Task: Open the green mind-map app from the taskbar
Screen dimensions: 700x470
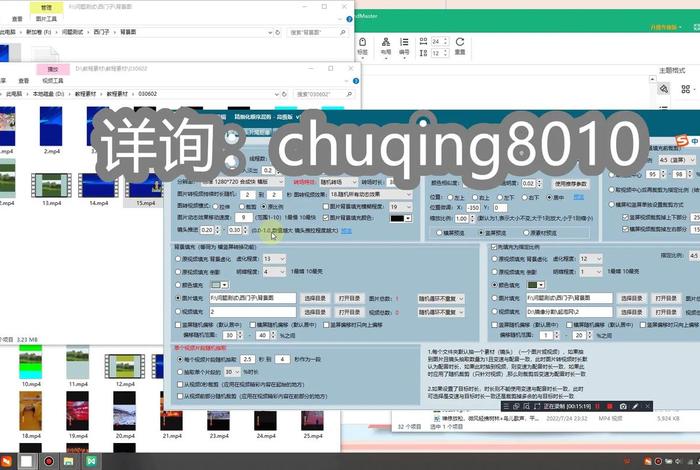Action: click(91, 461)
